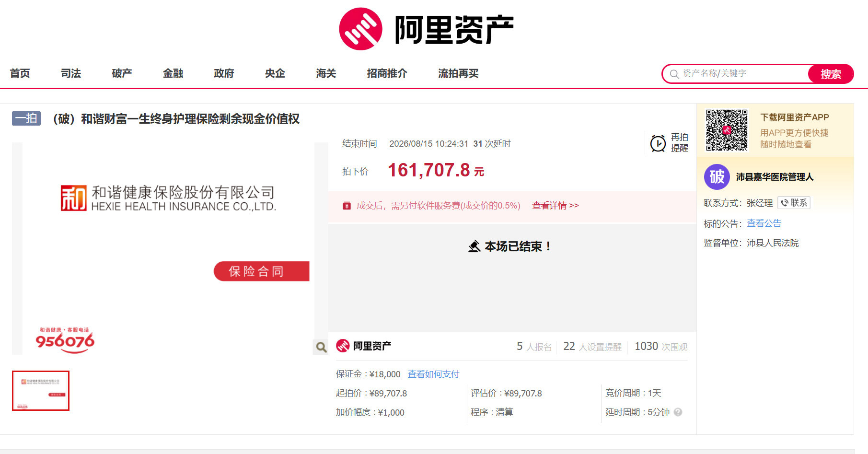Click the help question mark near 延时周期
868x454 pixels.
point(678,412)
